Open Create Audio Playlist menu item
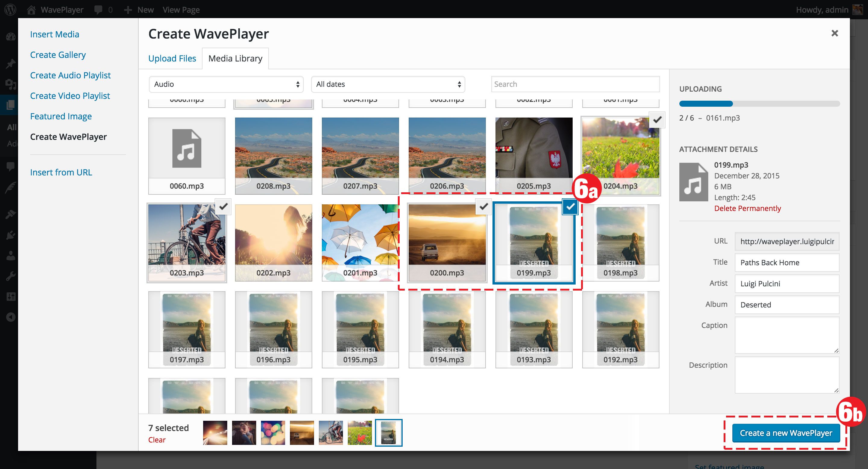The image size is (868, 469). pyautogui.click(x=70, y=75)
